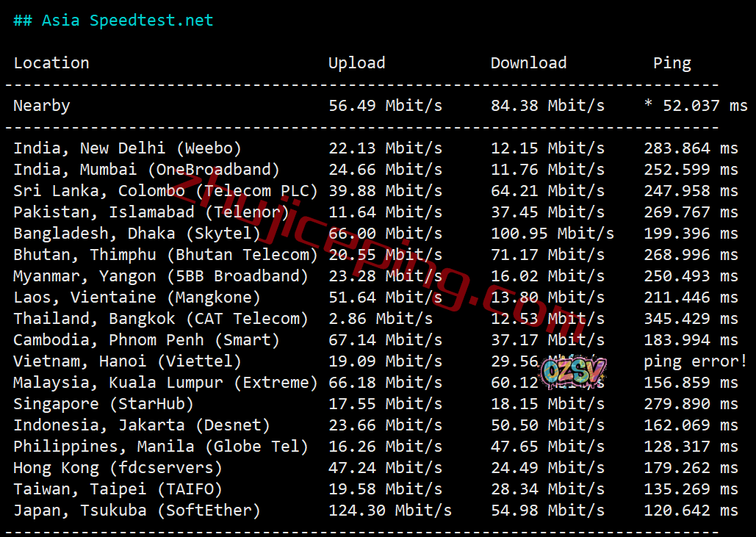Click the Hong Kong (fdcservers) row
The width and height of the screenshot is (756, 537).
[118, 468]
